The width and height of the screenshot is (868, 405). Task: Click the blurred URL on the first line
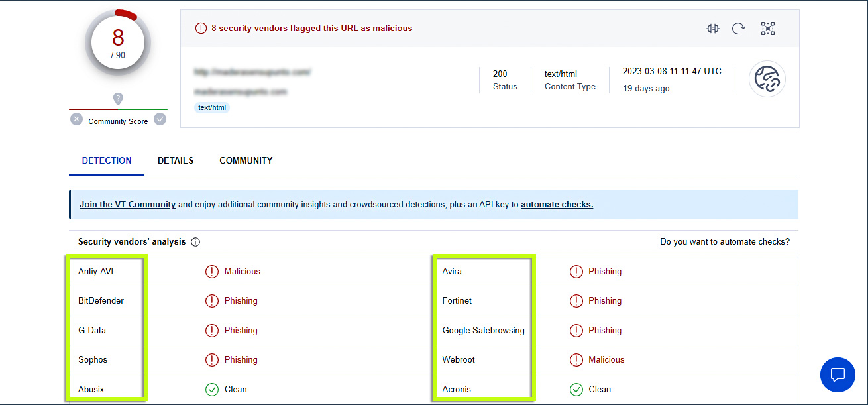(252, 71)
